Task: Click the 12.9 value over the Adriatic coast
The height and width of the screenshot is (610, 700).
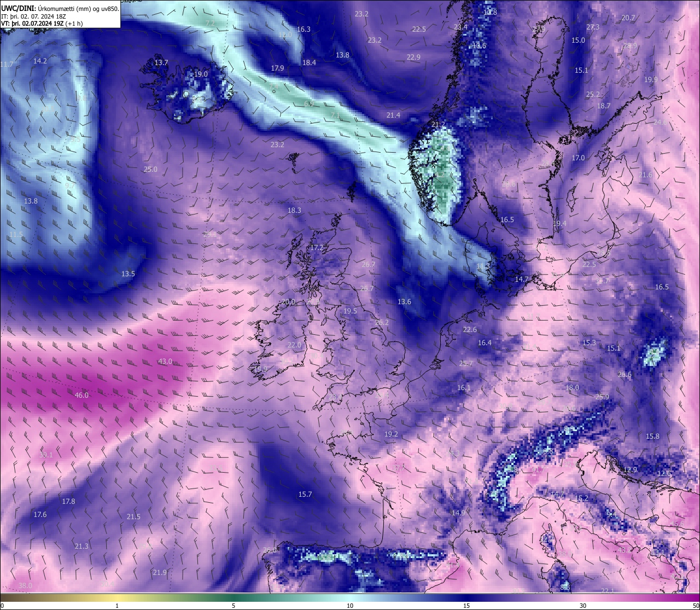Action: (630, 470)
